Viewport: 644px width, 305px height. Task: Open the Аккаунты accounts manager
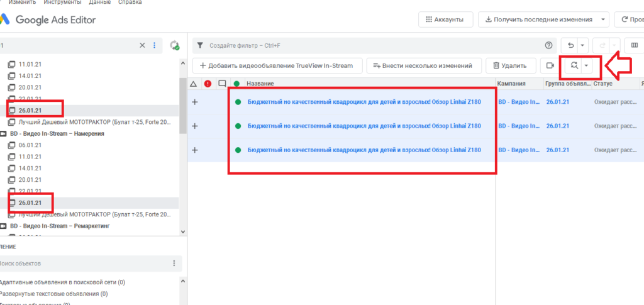click(446, 19)
